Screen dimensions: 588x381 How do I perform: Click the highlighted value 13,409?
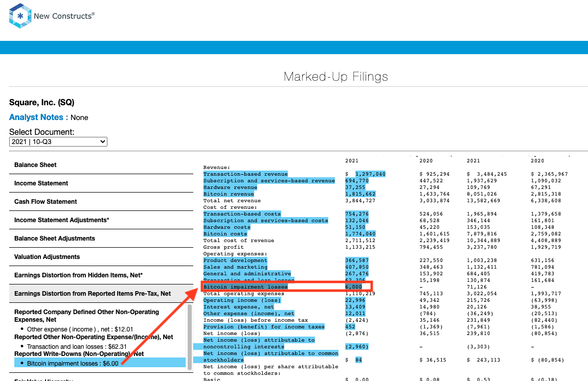[355, 307]
